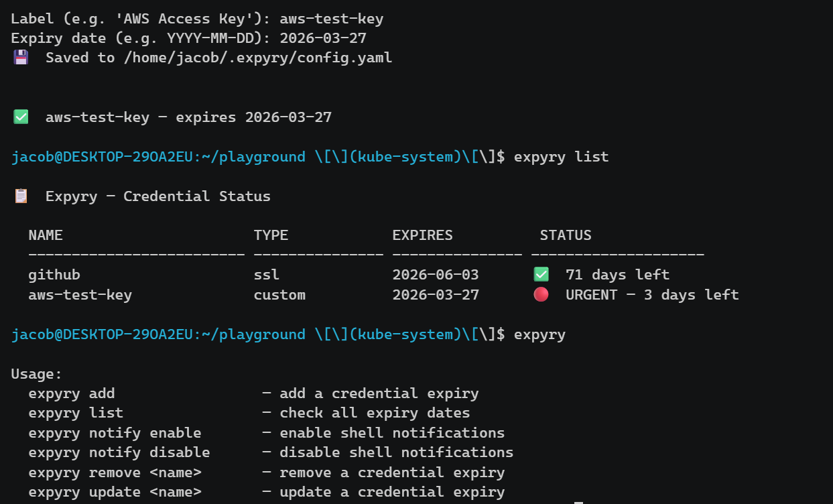Screen dimensions: 833x504
Task: Click 'expyry notify enable' usage line
Action: coord(115,432)
